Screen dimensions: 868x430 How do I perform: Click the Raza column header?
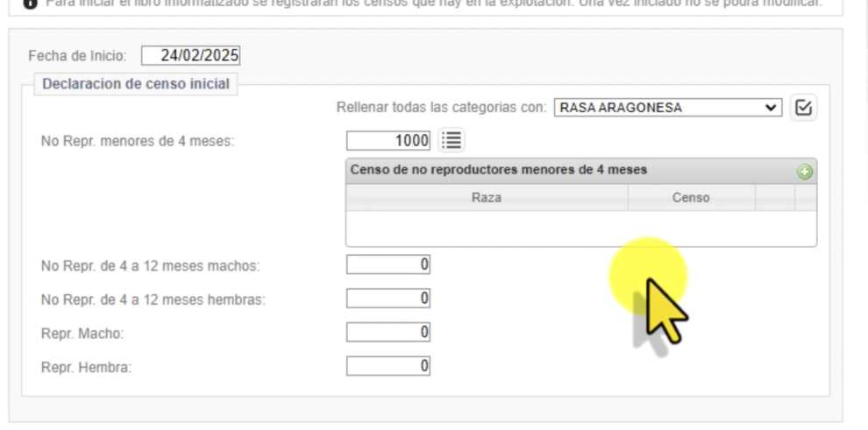[x=487, y=198]
